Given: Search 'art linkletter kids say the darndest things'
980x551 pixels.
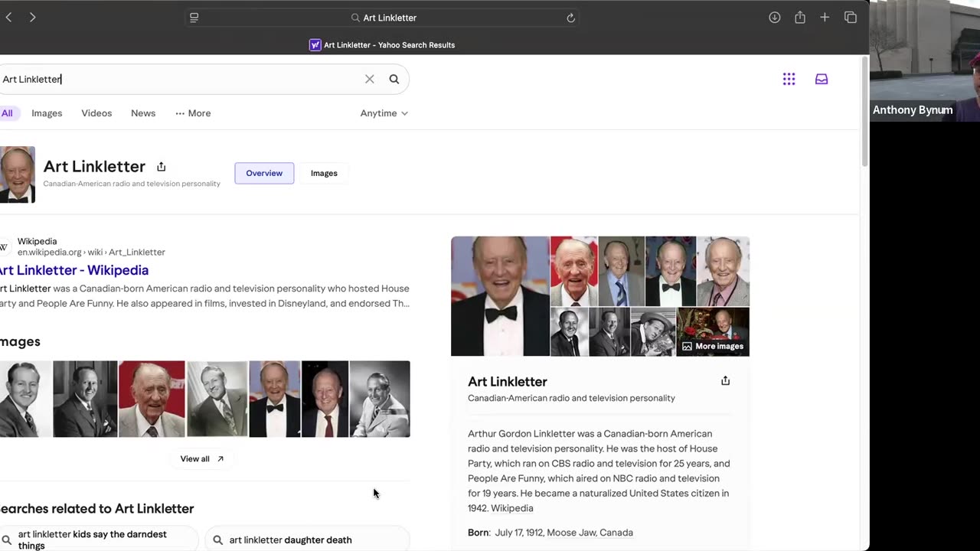Looking at the screenshot, I should click(x=100, y=540).
